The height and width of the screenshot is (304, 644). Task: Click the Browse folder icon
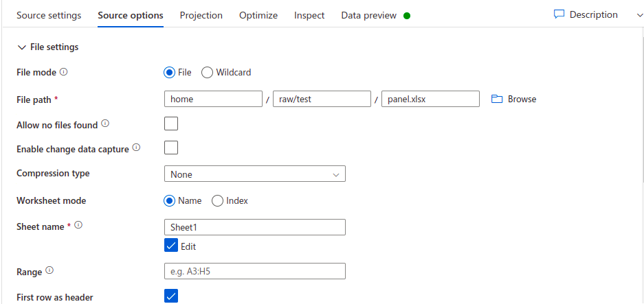[x=497, y=99]
